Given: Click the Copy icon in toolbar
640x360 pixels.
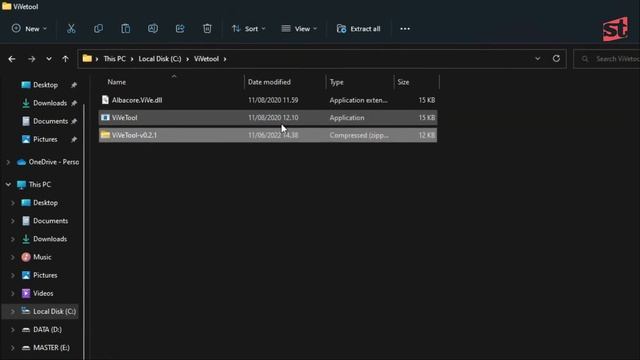Looking at the screenshot, I should (98, 29).
